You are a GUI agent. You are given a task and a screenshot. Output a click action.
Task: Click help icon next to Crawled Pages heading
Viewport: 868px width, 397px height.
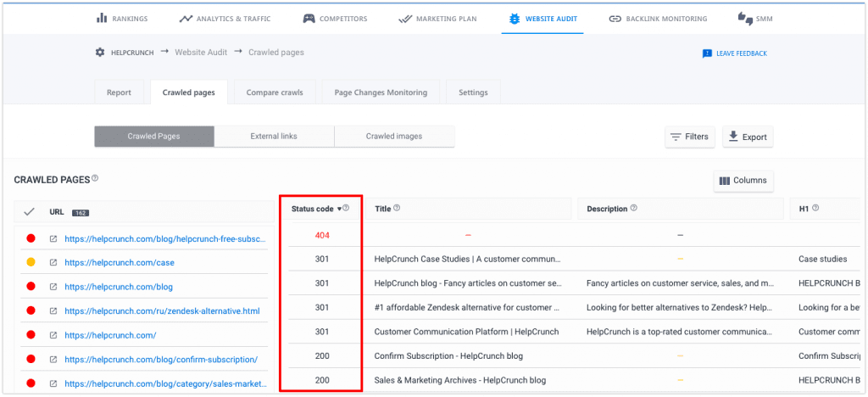pos(95,178)
